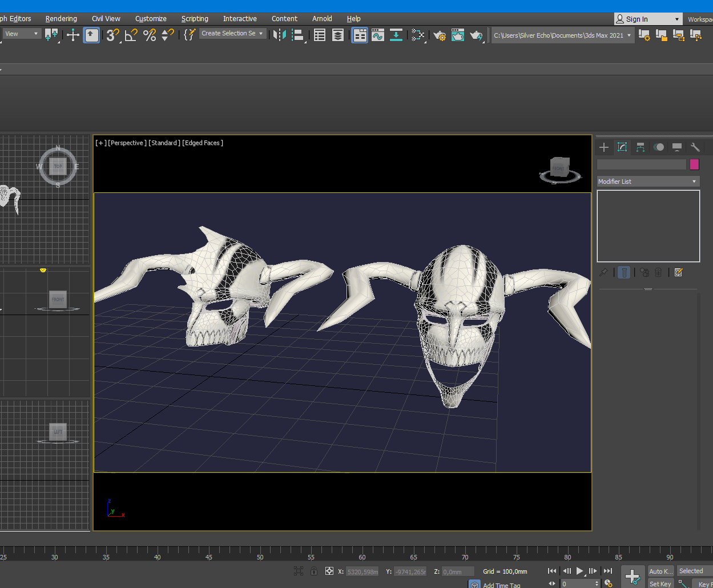This screenshot has height=588, width=713.
Task: Switch to the Display command panel tab
Action: tap(677, 147)
